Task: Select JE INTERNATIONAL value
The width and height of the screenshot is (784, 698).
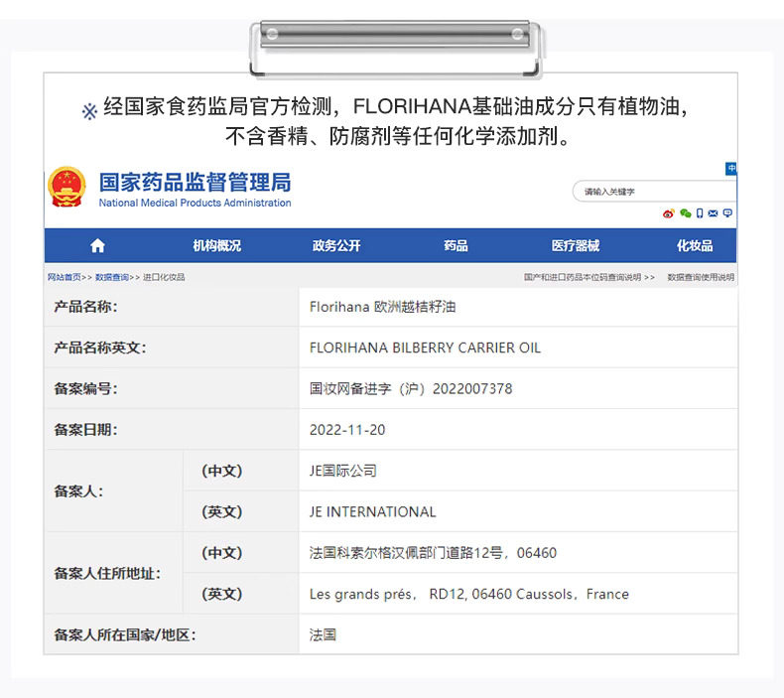Action: 372,512
